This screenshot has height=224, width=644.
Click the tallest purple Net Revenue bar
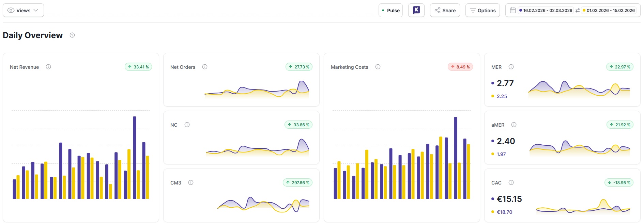135,157
